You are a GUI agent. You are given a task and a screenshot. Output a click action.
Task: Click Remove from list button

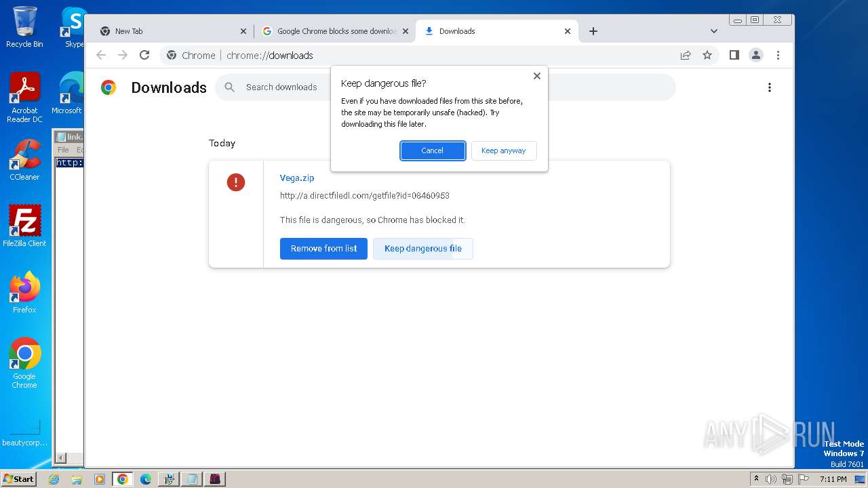coord(323,249)
